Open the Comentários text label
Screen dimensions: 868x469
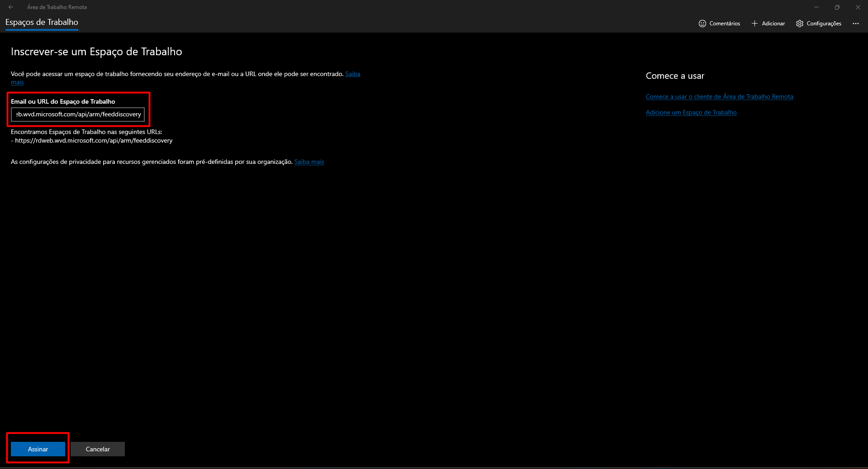[725, 24]
